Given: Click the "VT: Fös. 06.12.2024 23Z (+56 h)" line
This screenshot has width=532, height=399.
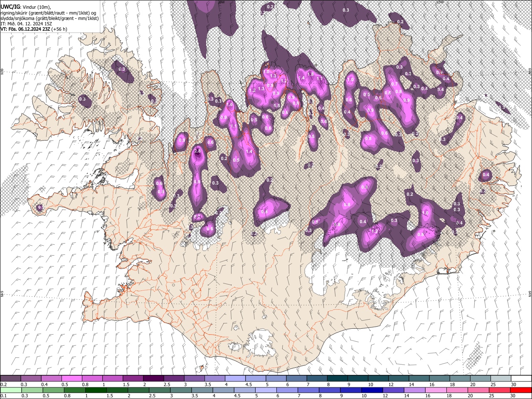Looking at the screenshot, I should [34, 29].
